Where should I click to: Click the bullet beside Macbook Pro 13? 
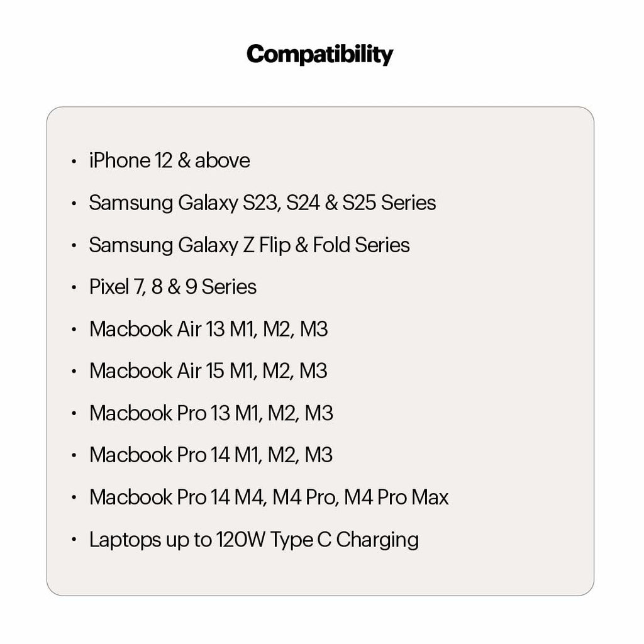point(74,414)
